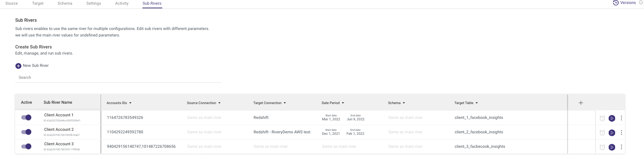The height and width of the screenshot is (159, 644).
Task: Toggle Client Account 2 active switch
Action: (26, 132)
